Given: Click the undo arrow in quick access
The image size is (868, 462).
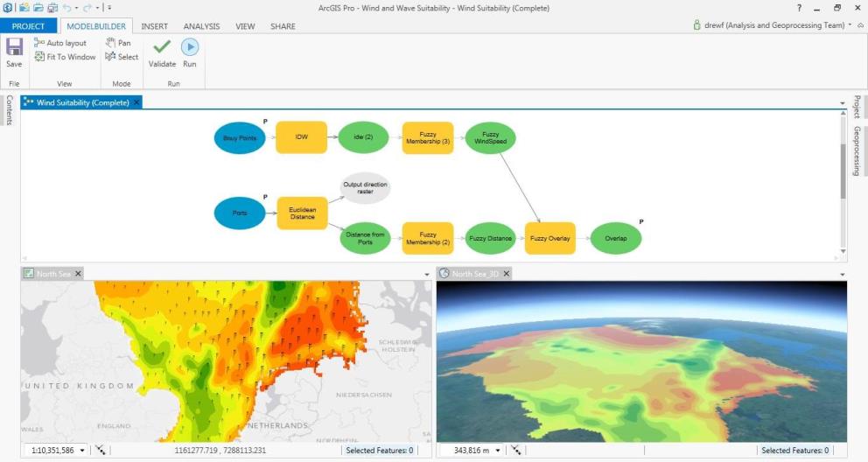Looking at the screenshot, I should point(66,8).
